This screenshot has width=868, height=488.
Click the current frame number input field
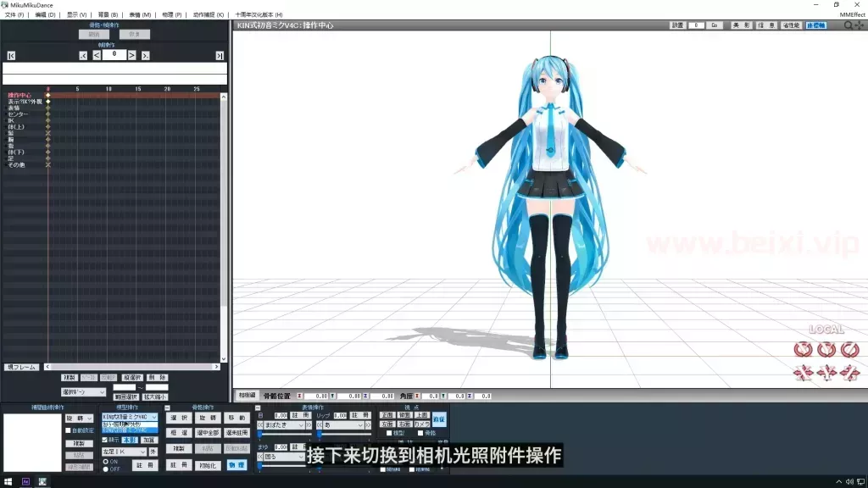click(x=114, y=55)
